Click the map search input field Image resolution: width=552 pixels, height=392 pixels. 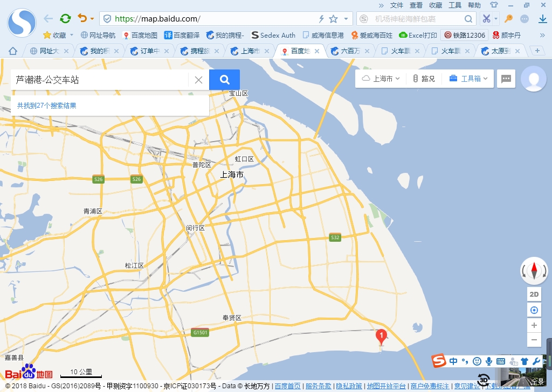99,80
